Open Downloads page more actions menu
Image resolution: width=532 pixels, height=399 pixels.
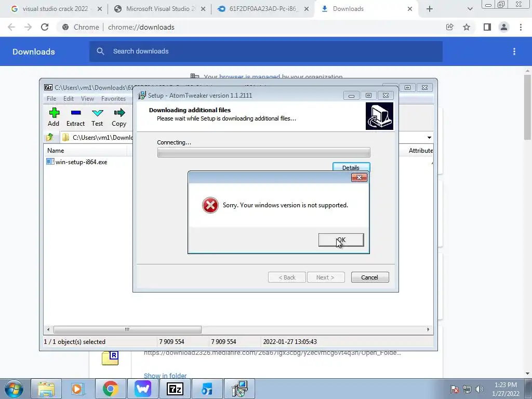pos(514,51)
